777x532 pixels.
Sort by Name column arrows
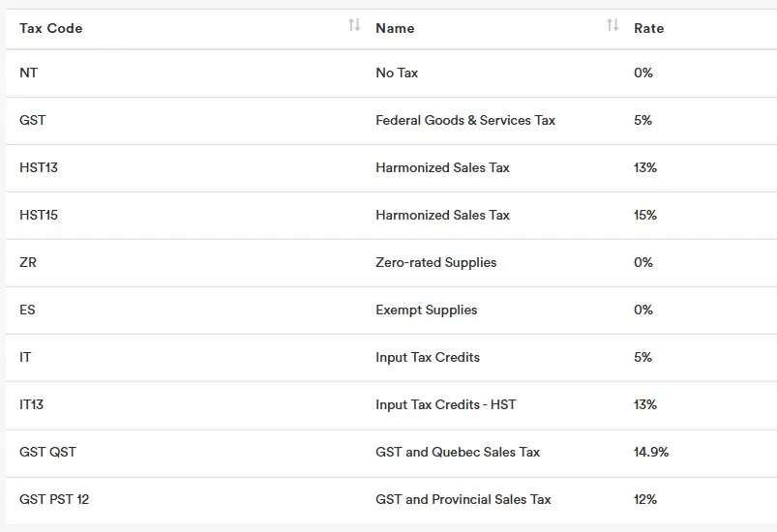click(x=613, y=26)
